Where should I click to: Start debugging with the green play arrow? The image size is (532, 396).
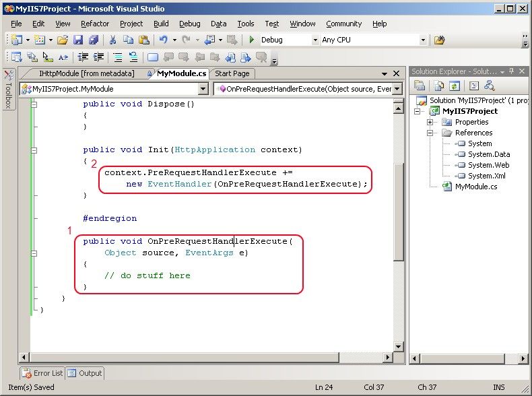point(252,40)
